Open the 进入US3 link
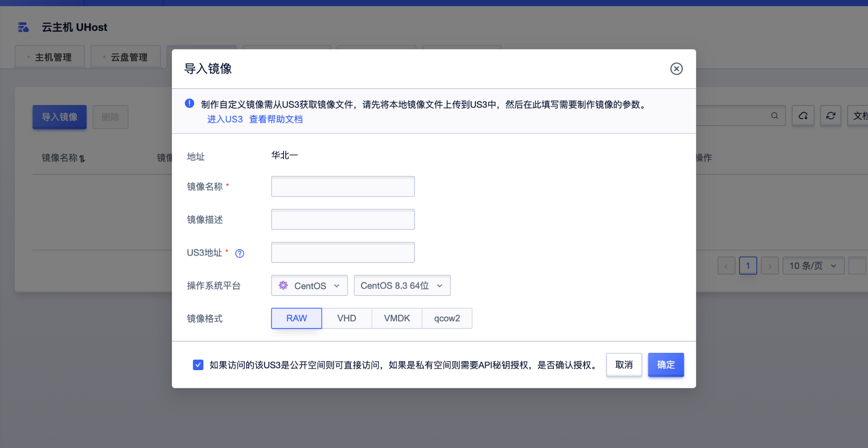The image size is (868, 448). pyautogui.click(x=225, y=119)
